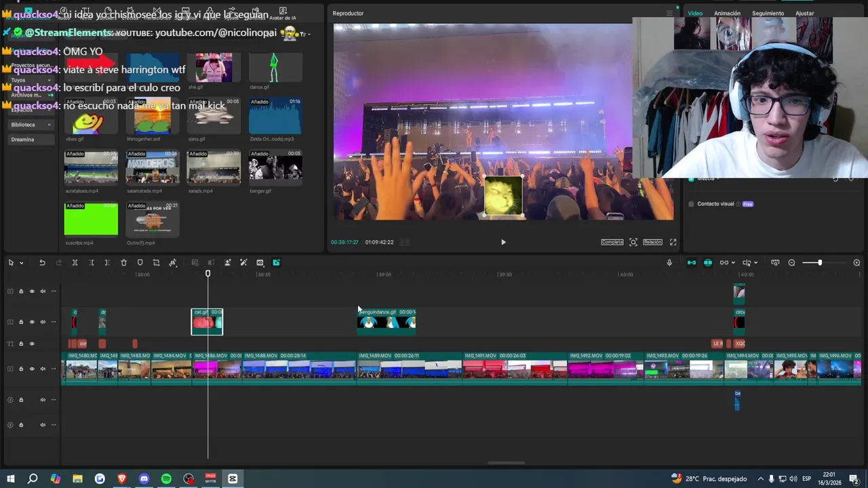Open the player panel menu icon
Viewport: 868px width, 488px height.
coord(669,14)
